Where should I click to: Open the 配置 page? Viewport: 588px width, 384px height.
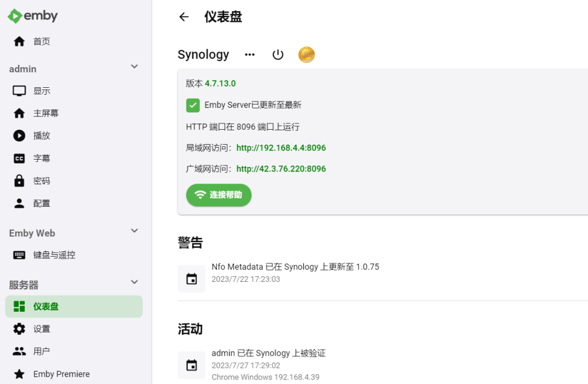(x=74, y=203)
